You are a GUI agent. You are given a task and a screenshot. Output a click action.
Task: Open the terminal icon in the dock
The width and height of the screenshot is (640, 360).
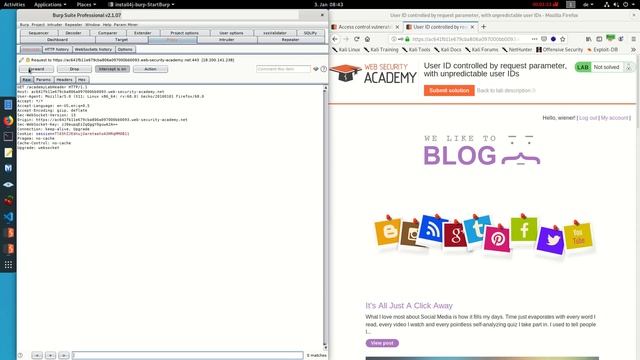(8, 136)
